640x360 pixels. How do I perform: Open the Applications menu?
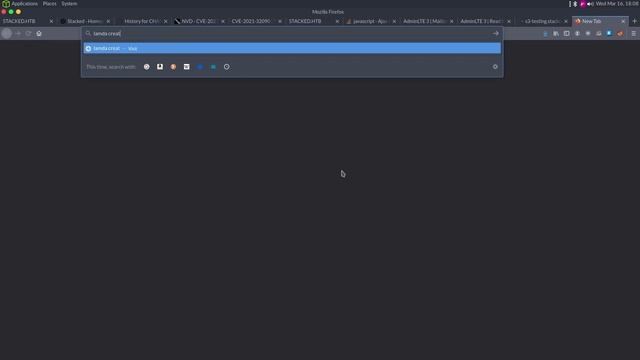point(24,4)
